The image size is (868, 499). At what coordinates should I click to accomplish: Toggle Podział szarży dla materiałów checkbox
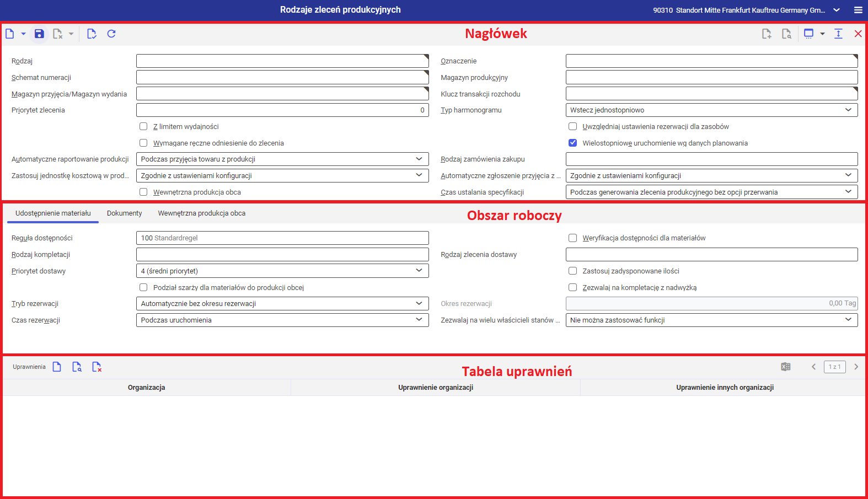(x=143, y=287)
